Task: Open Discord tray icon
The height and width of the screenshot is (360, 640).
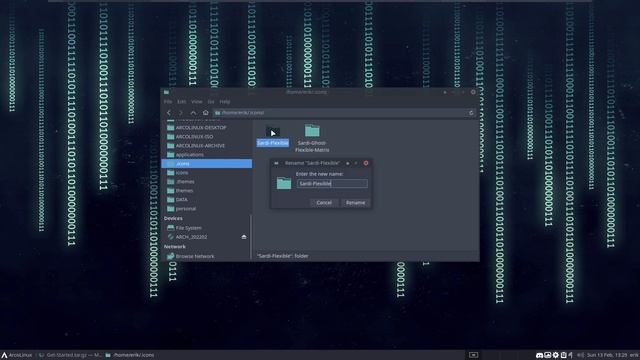Action: tap(539, 355)
